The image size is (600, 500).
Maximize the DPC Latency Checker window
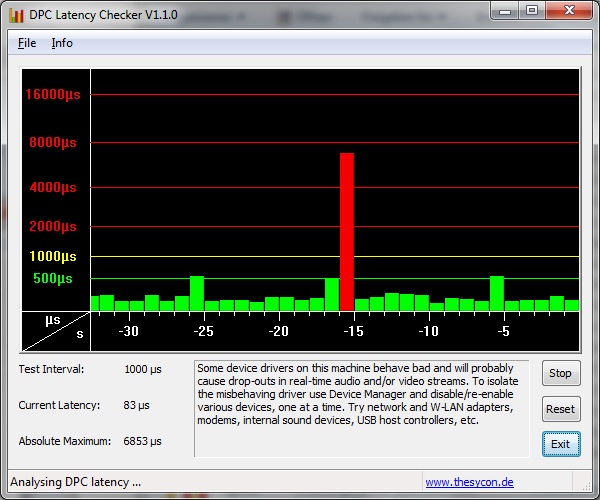pos(532,11)
